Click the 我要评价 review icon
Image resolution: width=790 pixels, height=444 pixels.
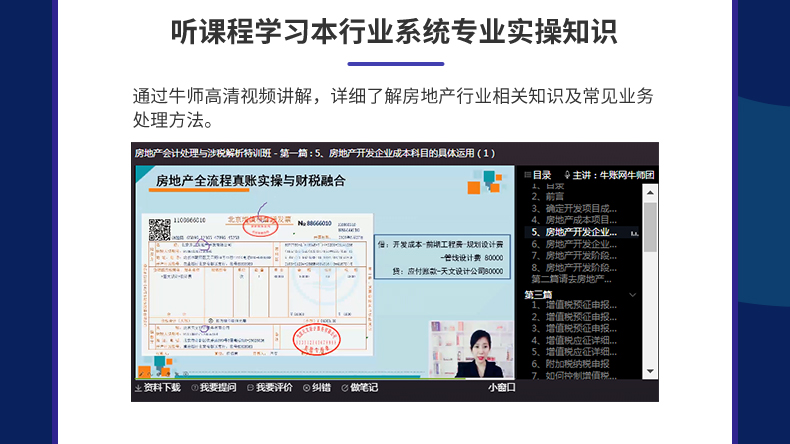tap(249, 388)
